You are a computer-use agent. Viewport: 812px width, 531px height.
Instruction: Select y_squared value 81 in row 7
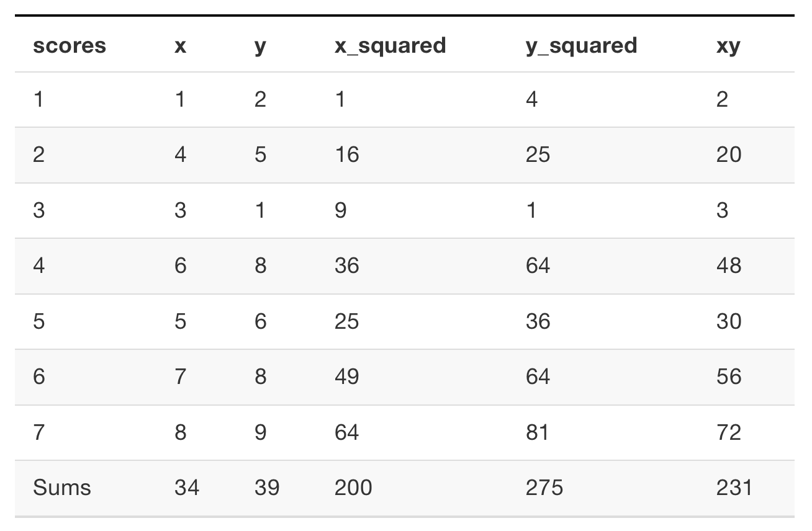tap(537, 432)
